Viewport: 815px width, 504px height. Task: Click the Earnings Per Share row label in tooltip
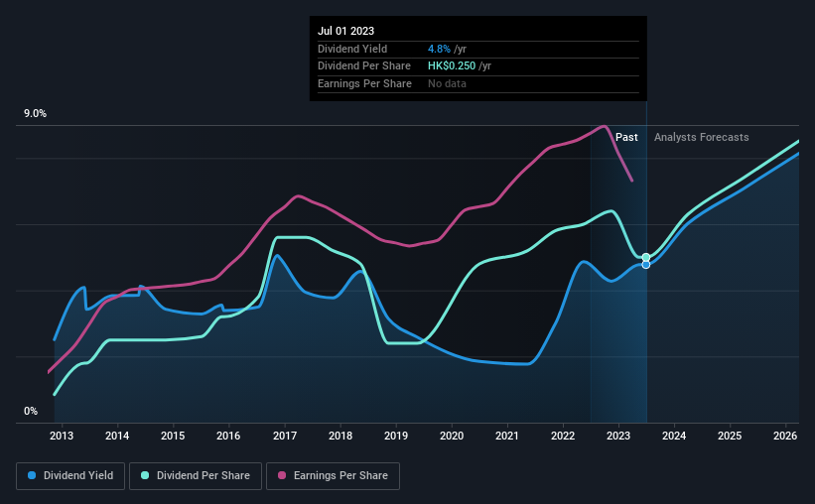364,83
